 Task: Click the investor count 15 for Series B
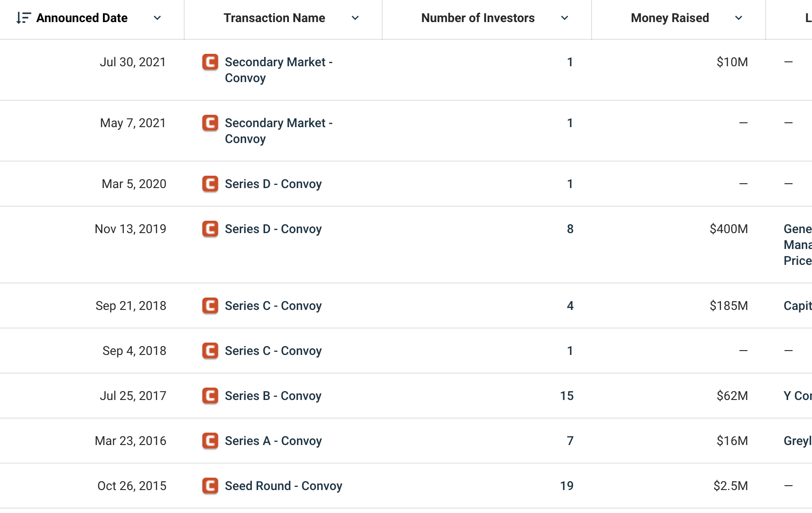[x=567, y=396]
